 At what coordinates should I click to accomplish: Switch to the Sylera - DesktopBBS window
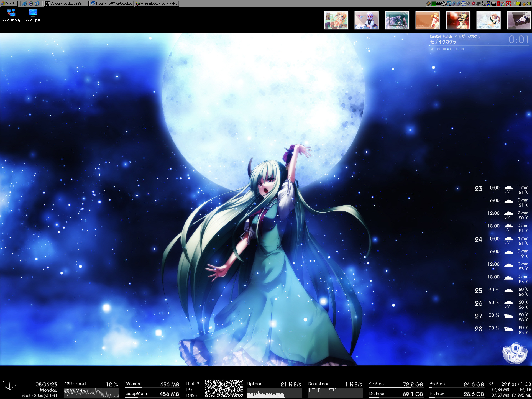point(66,4)
